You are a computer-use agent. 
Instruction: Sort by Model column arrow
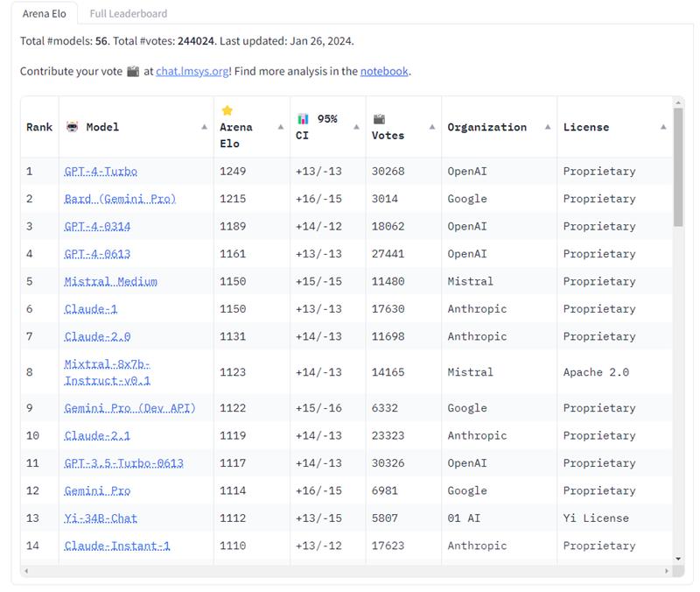204,127
